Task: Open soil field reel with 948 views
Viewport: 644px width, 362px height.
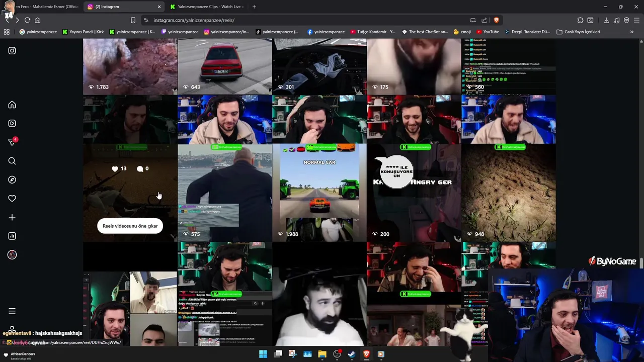Action: [508, 168]
